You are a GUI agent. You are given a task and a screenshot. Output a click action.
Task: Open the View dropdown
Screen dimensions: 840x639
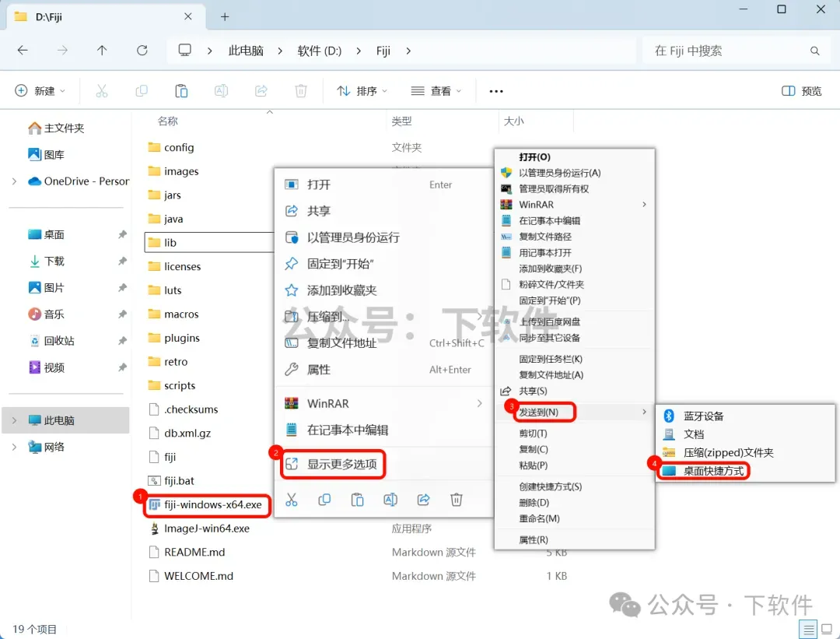(x=436, y=91)
